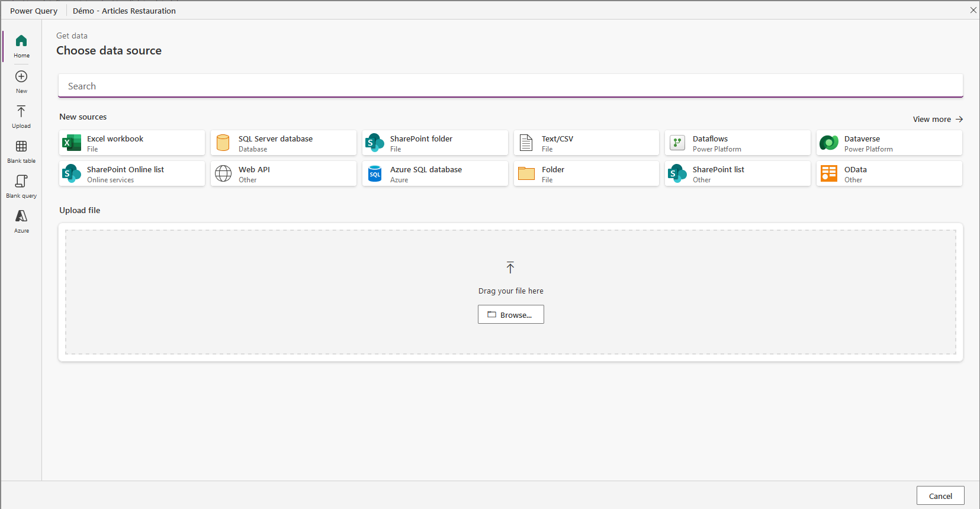The width and height of the screenshot is (980, 509).
Task: Click the SQL Server database cylinder icon
Action: point(223,143)
